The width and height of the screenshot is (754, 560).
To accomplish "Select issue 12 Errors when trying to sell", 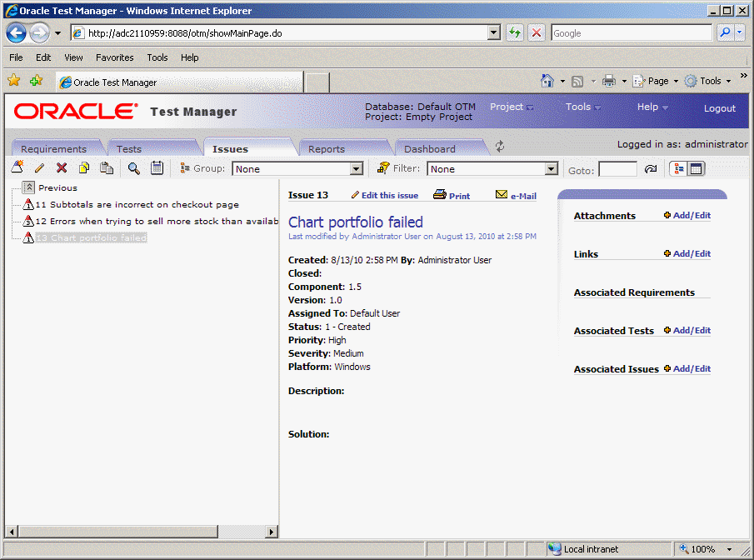I will [x=157, y=221].
